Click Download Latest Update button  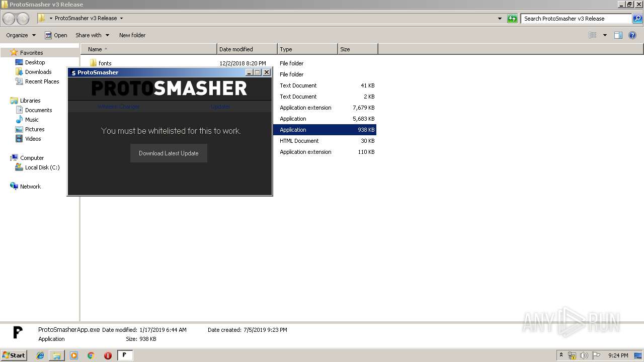pyautogui.click(x=169, y=153)
